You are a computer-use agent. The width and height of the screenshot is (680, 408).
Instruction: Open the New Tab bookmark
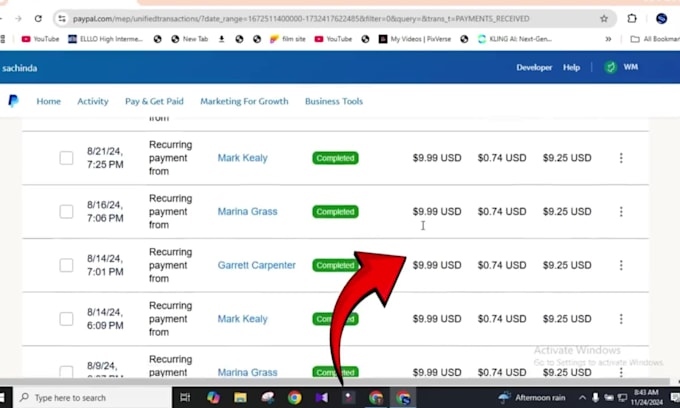pos(190,39)
